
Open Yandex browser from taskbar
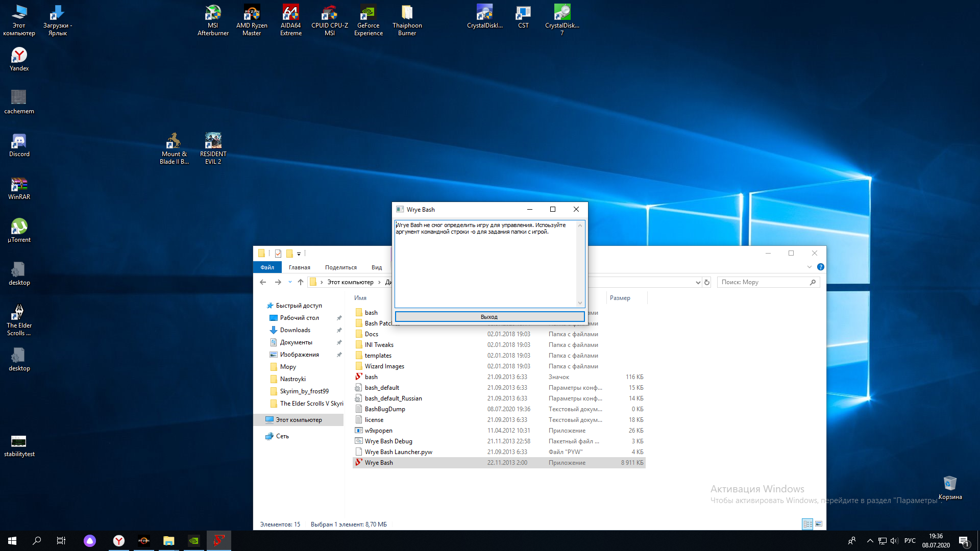click(118, 541)
